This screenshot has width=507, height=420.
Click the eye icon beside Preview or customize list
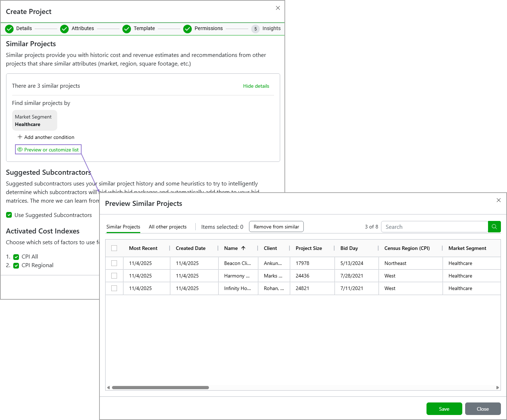[x=21, y=150]
